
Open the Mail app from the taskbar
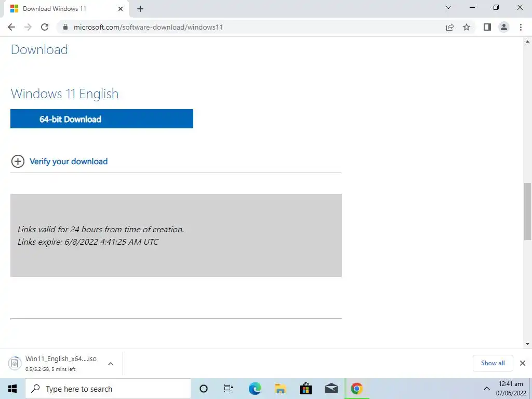(x=331, y=389)
